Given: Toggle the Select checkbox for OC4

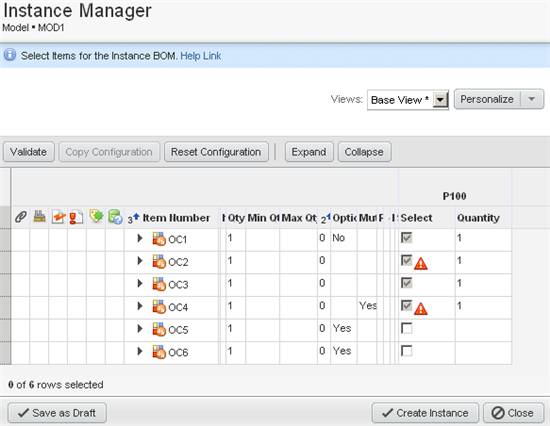Looking at the screenshot, I should (407, 305).
